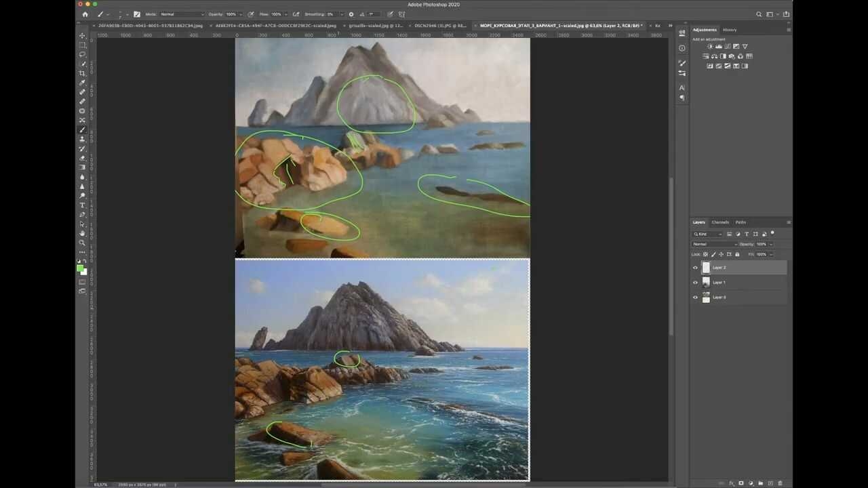Toggle lock image pixels

713,254
